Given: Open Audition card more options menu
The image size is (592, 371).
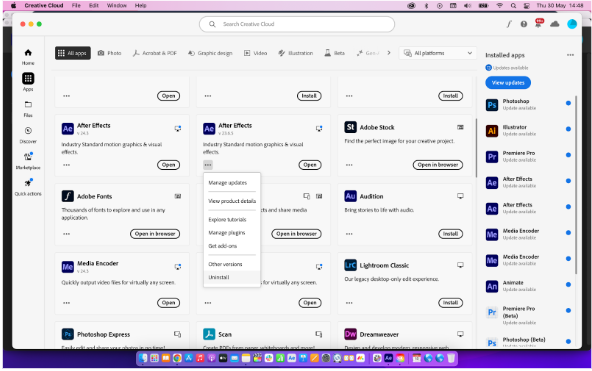Looking at the screenshot, I should [349, 234].
